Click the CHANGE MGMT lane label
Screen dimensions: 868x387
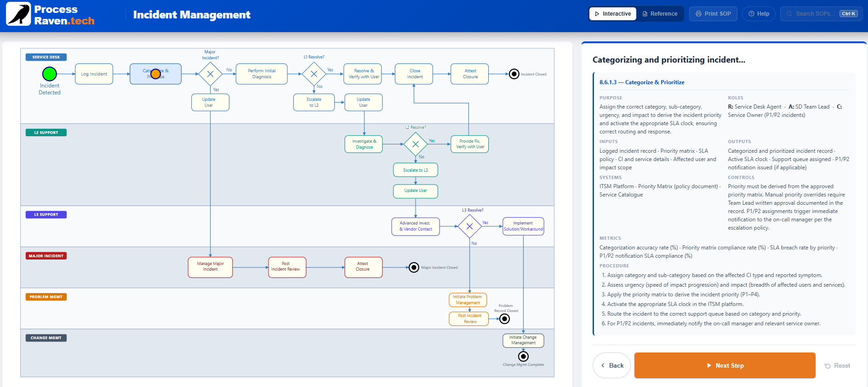[x=46, y=338]
